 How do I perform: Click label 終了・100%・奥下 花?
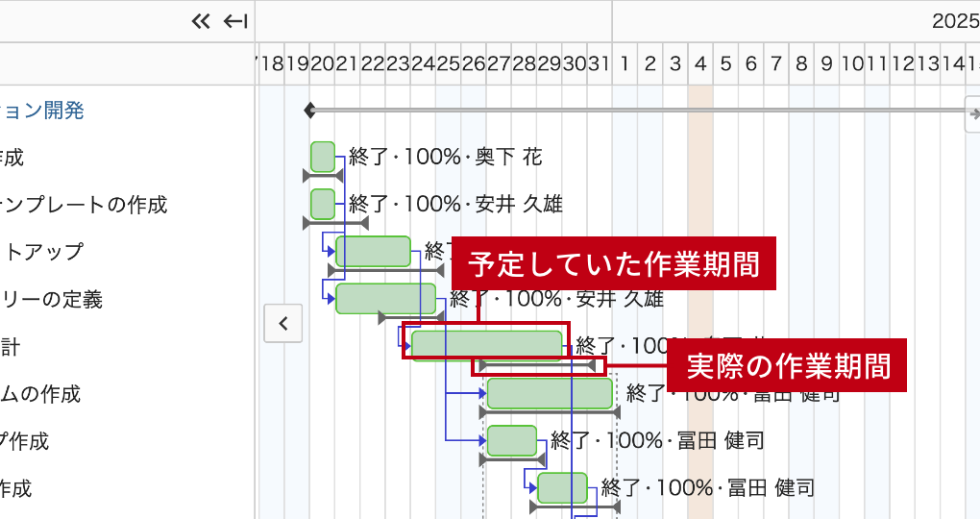446,157
